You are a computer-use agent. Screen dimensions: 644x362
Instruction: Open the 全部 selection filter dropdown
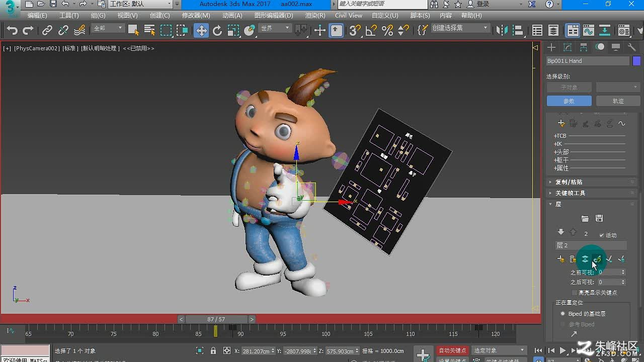pyautogui.click(x=108, y=29)
